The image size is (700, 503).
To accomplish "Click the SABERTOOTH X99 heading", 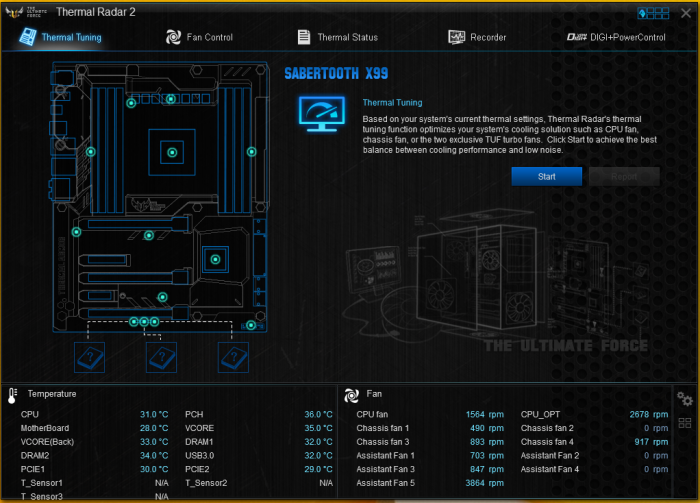I will tap(336, 73).
